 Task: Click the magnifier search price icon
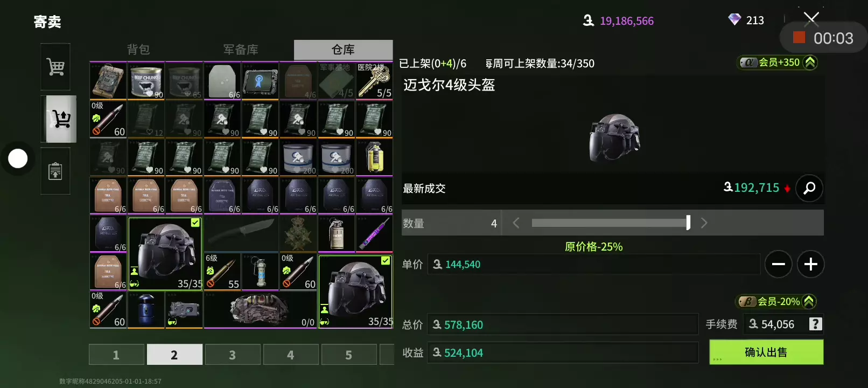(x=809, y=188)
